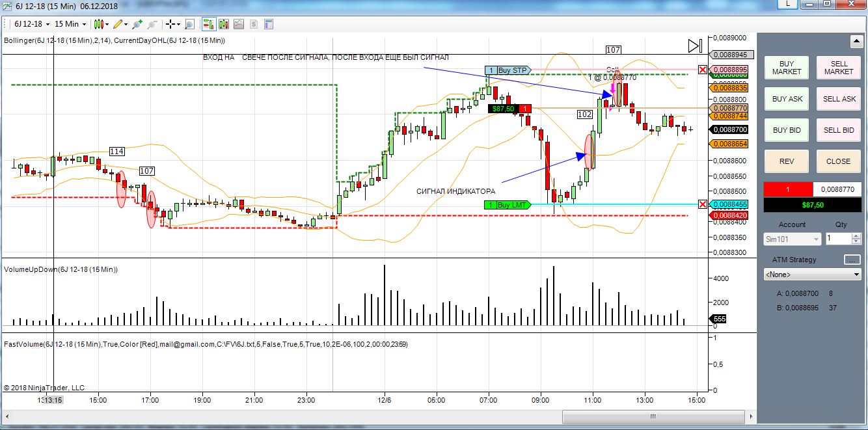Select the ВХОД НА СВЕЧЕ text annotation
868x430 pixels.
point(325,57)
